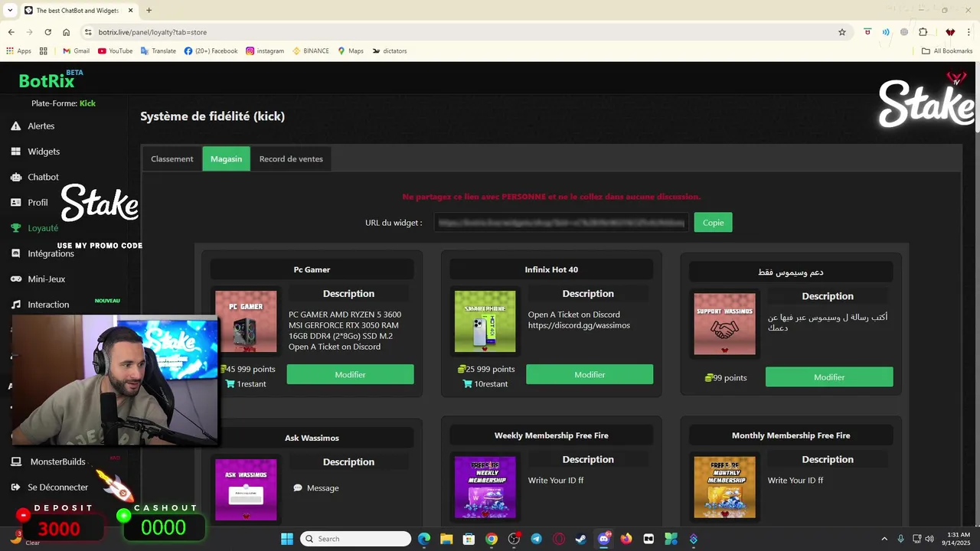
Task: Click the Support Wassimos thumbnail
Action: click(724, 324)
